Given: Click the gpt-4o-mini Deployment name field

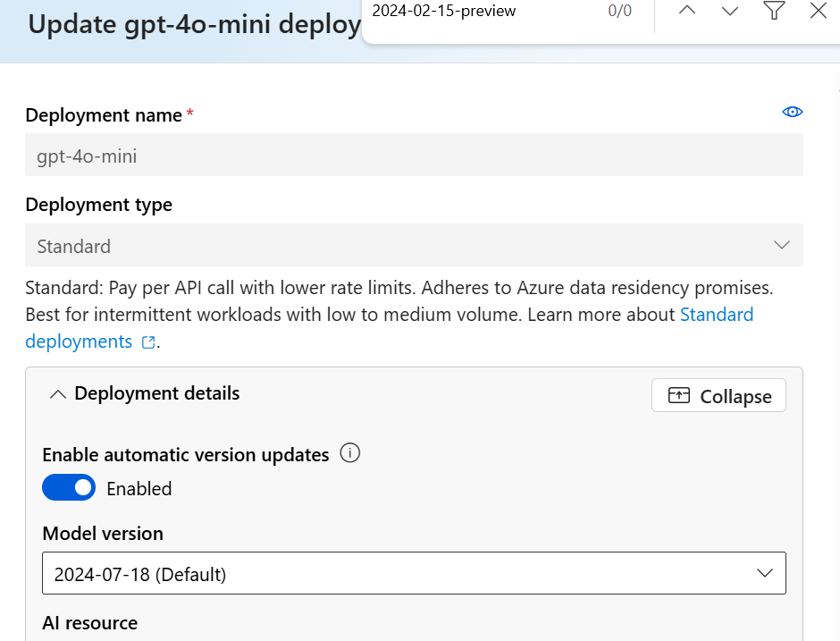Looking at the screenshot, I should pos(414,156).
